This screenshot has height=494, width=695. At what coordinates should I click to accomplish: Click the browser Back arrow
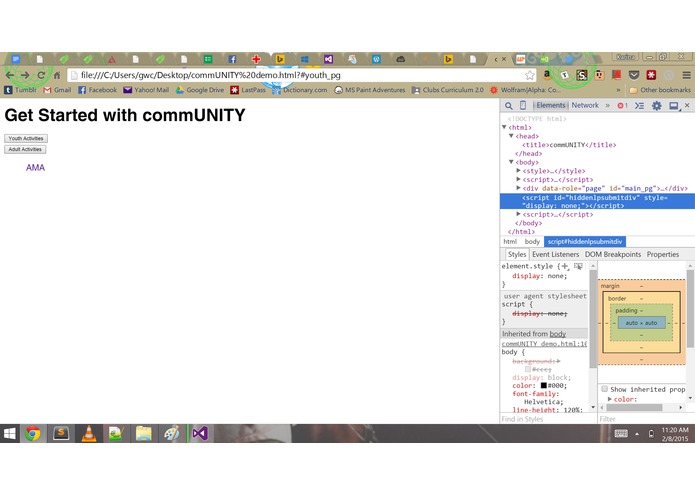point(10,75)
